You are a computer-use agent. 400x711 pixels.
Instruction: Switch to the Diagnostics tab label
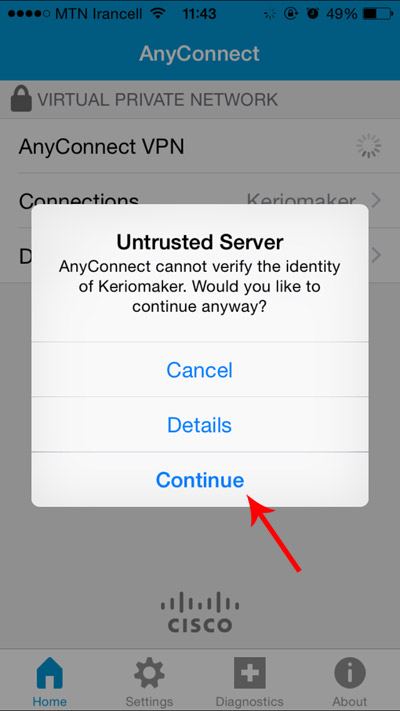(x=249, y=701)
